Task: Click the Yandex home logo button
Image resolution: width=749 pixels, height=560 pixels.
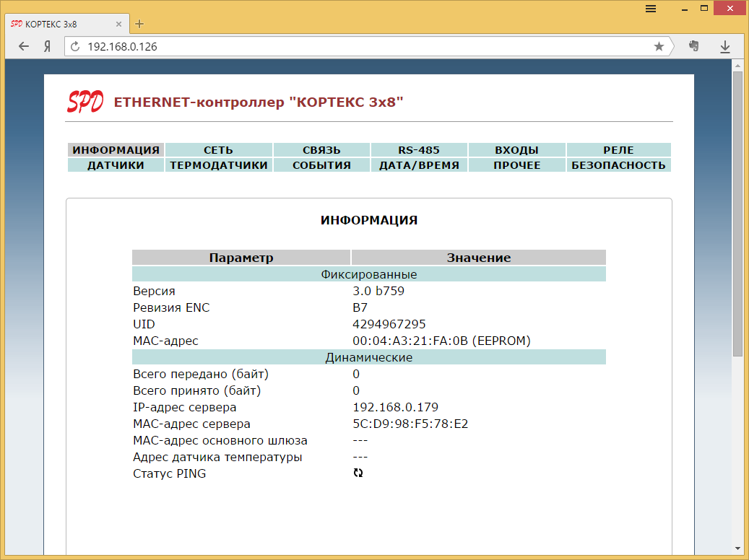Action: 47,46
